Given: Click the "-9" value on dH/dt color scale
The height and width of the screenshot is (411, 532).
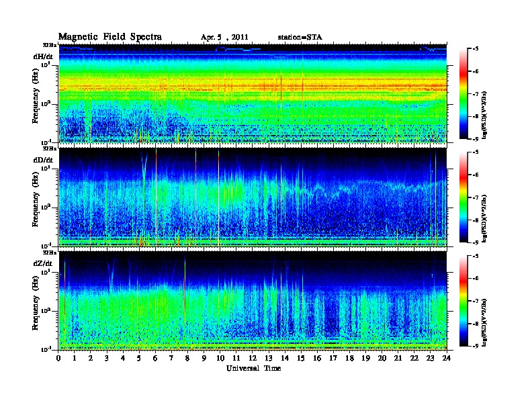Looking at the screenshot, I should [475, 139].
